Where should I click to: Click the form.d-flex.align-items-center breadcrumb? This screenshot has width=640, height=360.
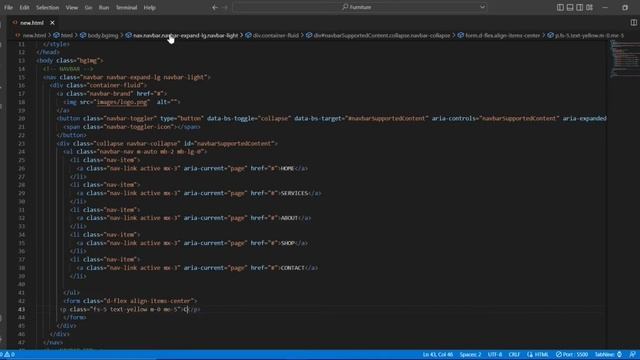pos(502,36)
